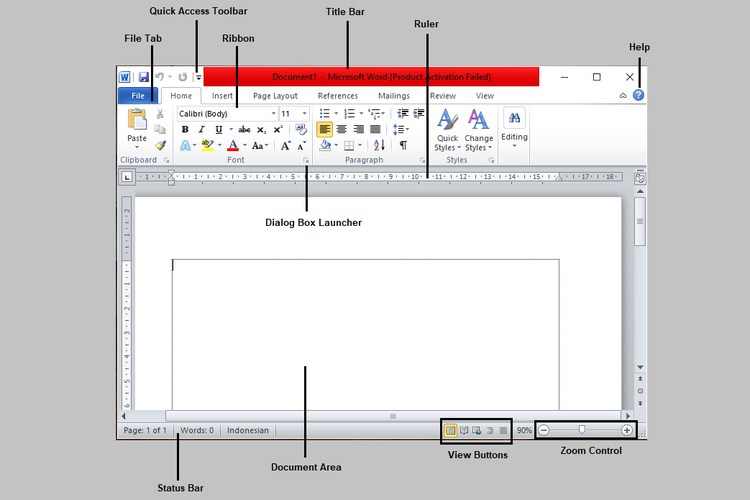
Task: Toggle Strikethrough formatting
Action: tap(244, 129)
